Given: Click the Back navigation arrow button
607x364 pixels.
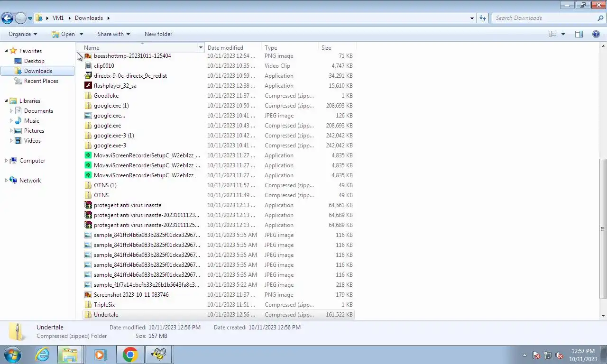Looking at the screenshot, I should pos(7,18).
